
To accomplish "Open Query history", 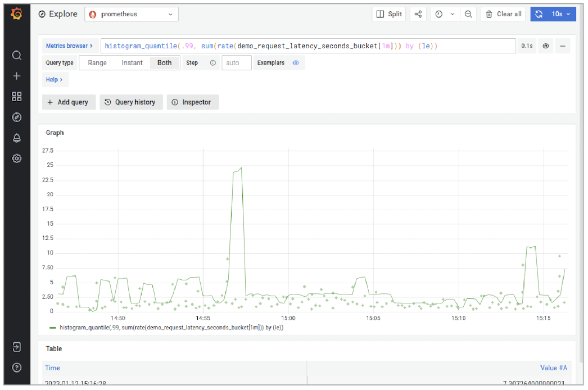I will (x=131, y=102).
